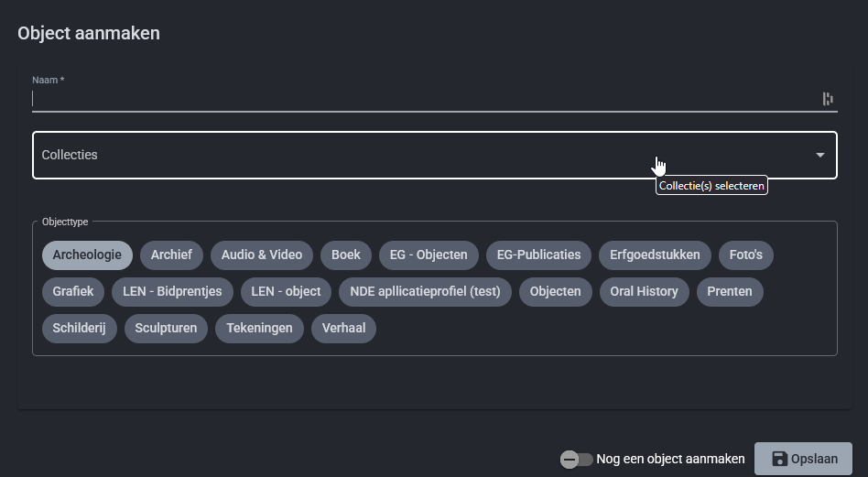
Task: Select the EG - Objecten chip
Action: click(429, 255)
